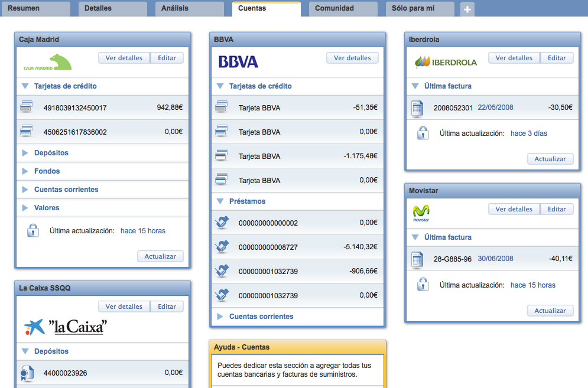Click Editar button for La Caixa SSQQ
Screen dimensions: 588x388
167,307
